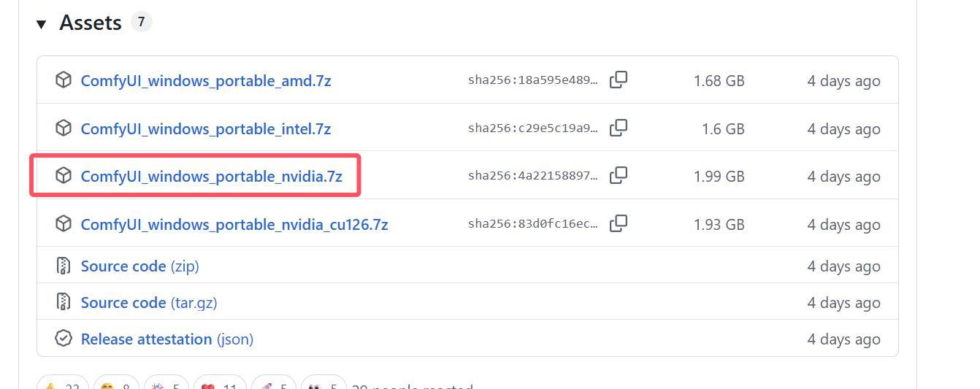Click package icon beside nvidia_cu126.7z asset

pos(64,223)
